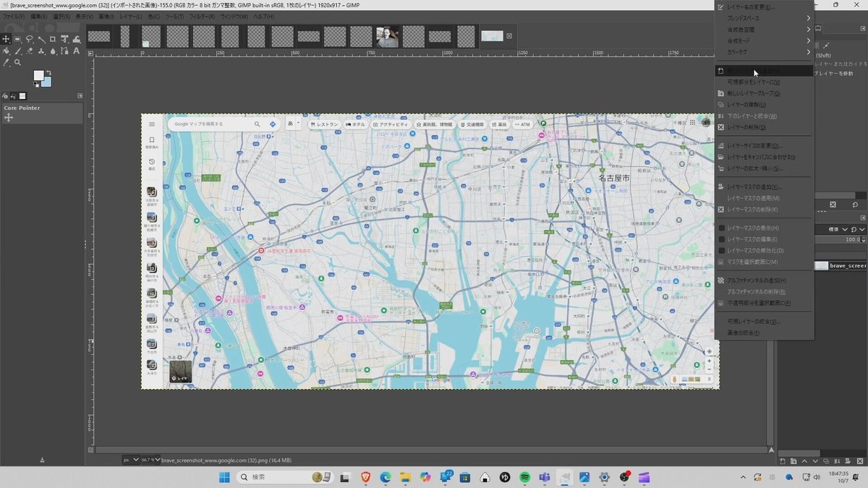
Task: Choose レイヤーの複製(U) in context menu
Action: coord(764,105)
